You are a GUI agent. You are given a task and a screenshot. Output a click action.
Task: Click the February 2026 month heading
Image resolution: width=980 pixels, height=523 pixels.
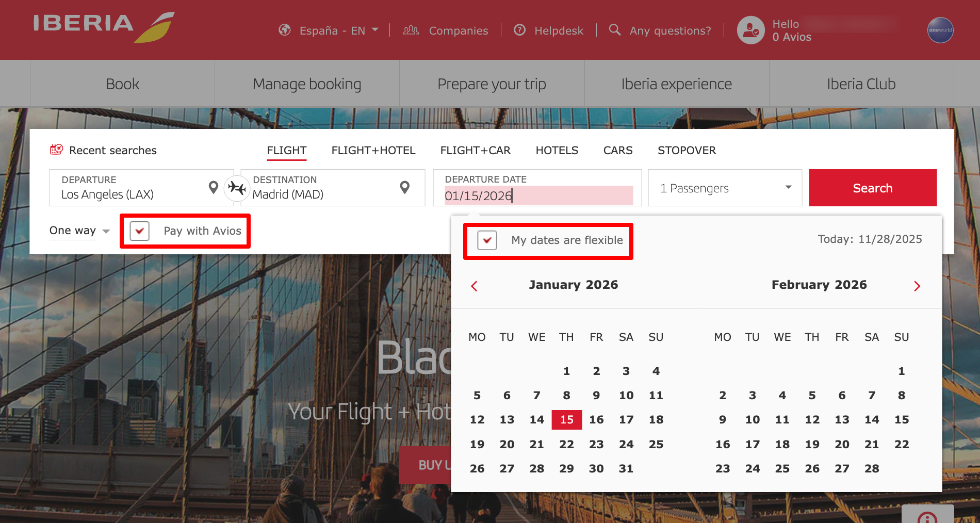(x=819, y=285)
